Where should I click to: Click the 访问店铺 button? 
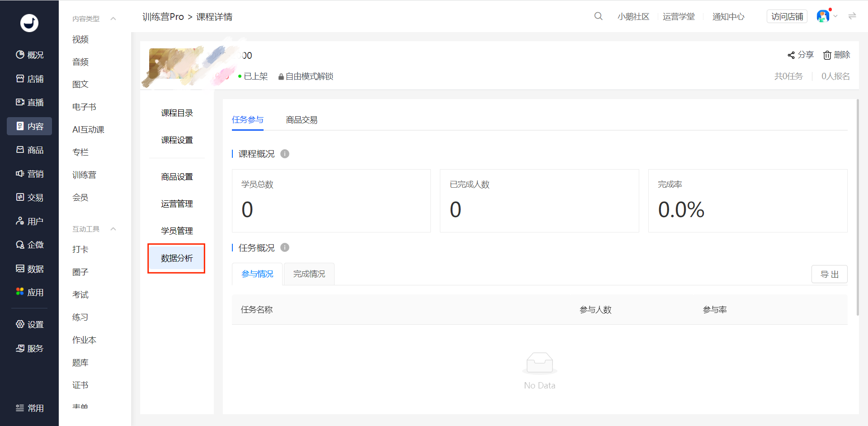pos(787,16)
